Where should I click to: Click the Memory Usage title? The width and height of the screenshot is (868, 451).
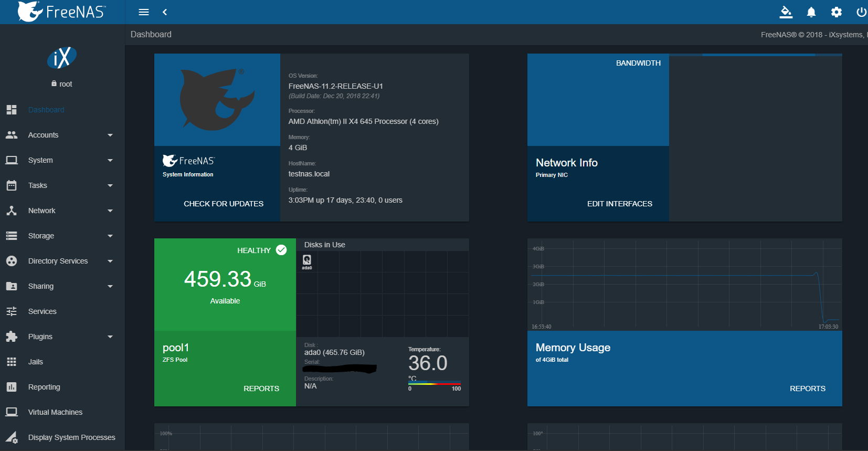[573, 348]
